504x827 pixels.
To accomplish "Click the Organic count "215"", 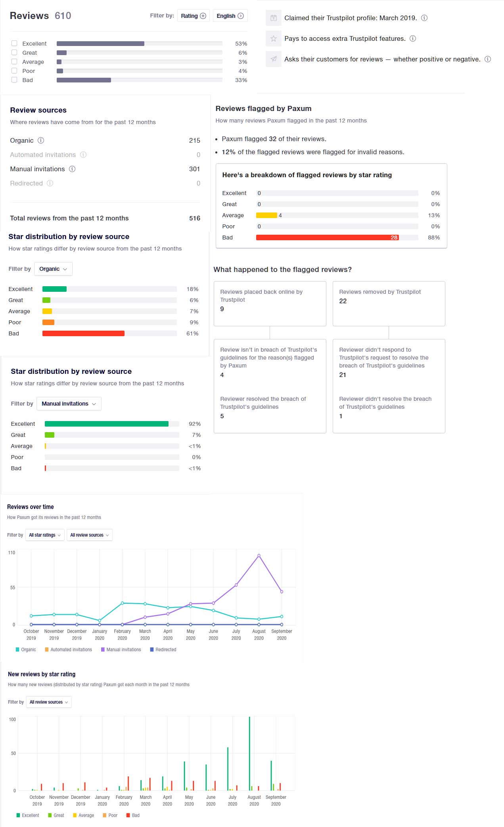I will (x=195, y=140).
